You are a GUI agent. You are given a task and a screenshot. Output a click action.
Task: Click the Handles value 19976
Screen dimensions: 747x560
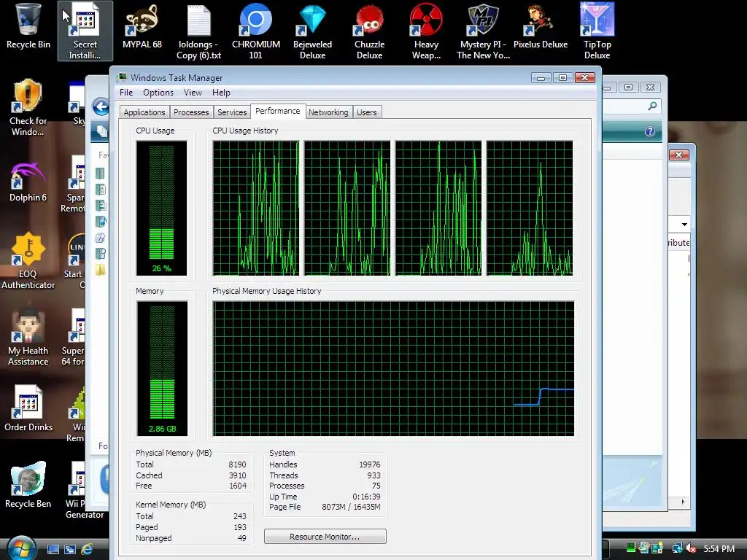(x=370, y=464)
